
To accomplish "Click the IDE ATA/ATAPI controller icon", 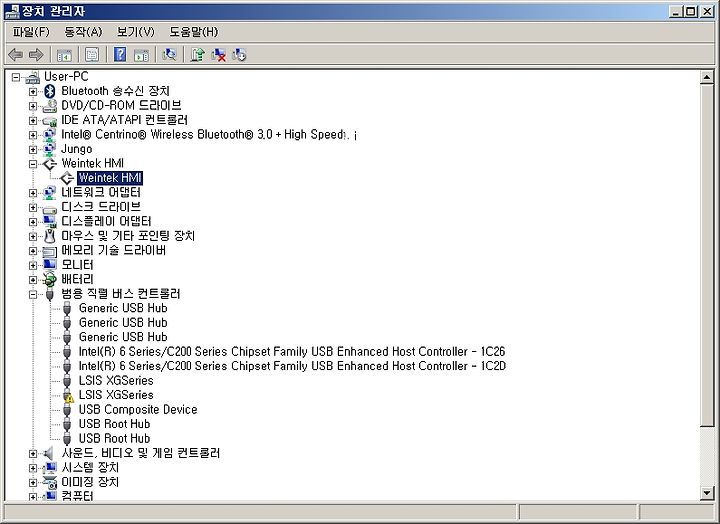I will pyautogui.click(x=49, y=121).
